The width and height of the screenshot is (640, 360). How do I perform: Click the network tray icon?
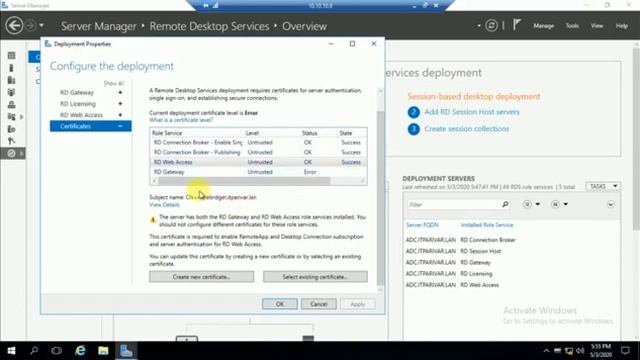pos(569,351)
